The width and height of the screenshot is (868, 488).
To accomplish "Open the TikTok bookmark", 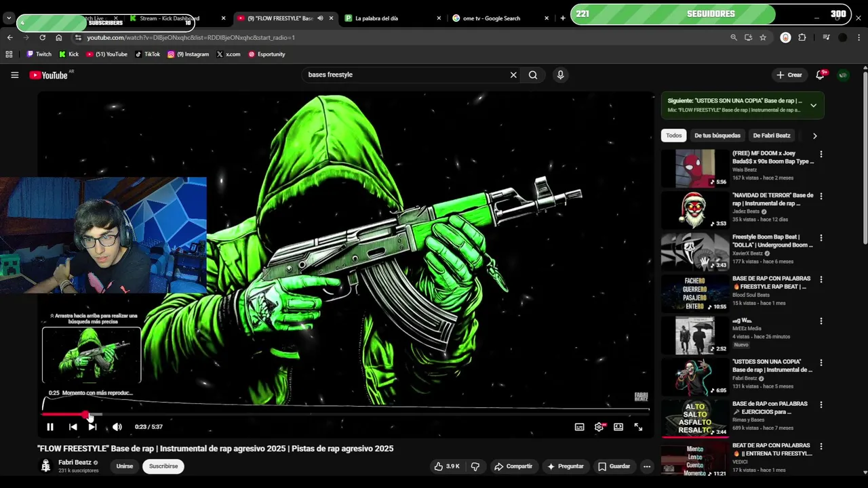I will (x=147, y=54).
